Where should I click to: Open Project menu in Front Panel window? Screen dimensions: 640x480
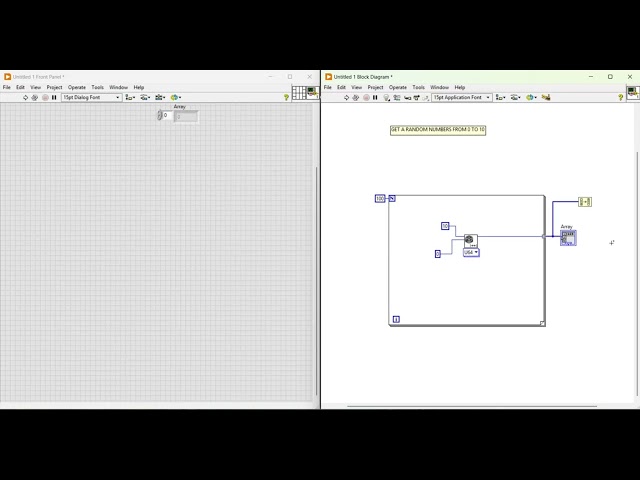[54, 87]
